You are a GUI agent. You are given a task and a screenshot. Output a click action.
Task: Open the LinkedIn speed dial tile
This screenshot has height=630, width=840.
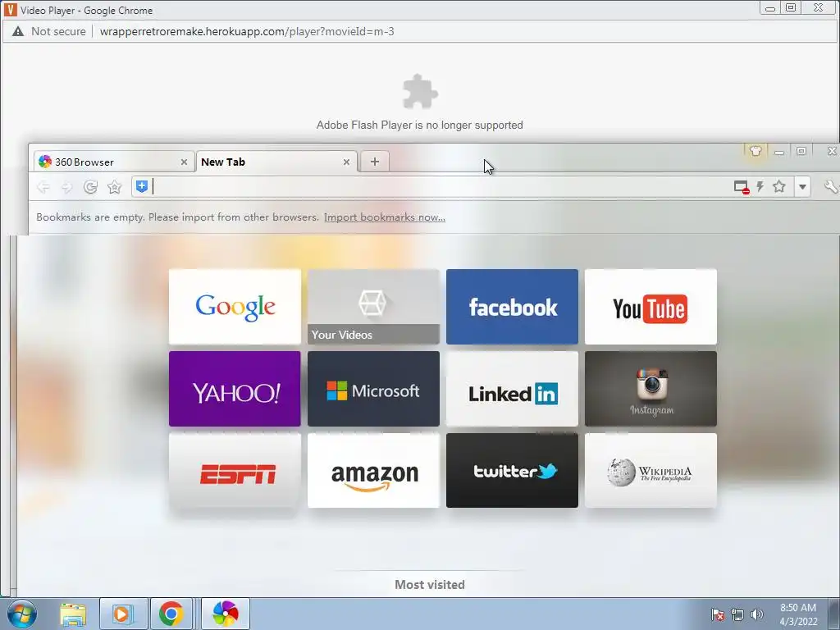click(x=512, y=389)
